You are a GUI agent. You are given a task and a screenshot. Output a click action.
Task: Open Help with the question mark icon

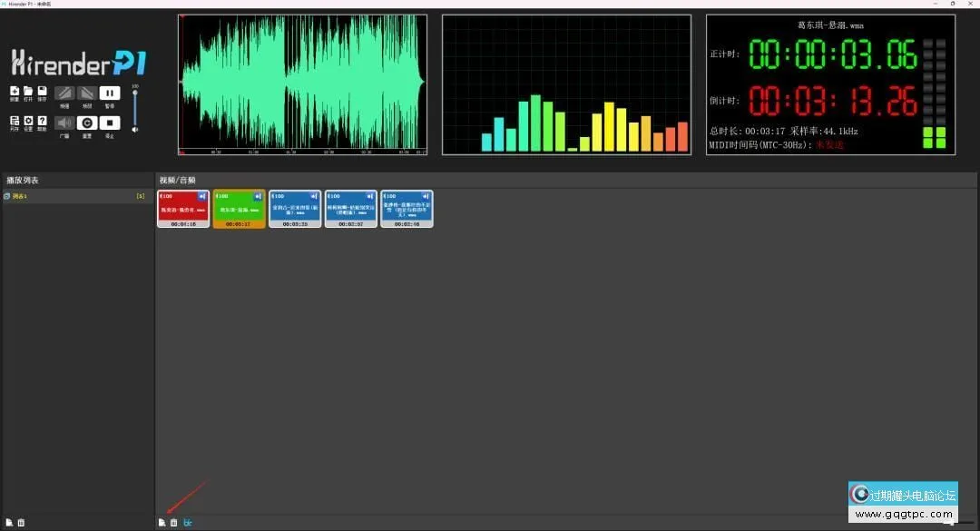click(42, 121)
